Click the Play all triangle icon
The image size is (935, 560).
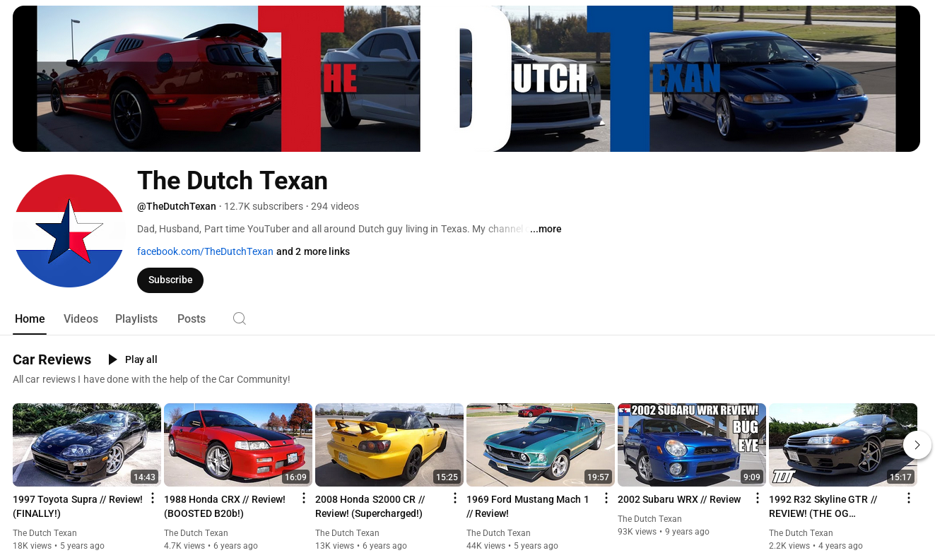(x=112, y=359)
